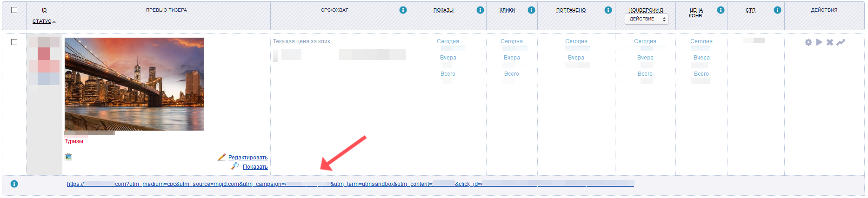Click info icon beside ПОКАЗЫ header

[480, 10]
